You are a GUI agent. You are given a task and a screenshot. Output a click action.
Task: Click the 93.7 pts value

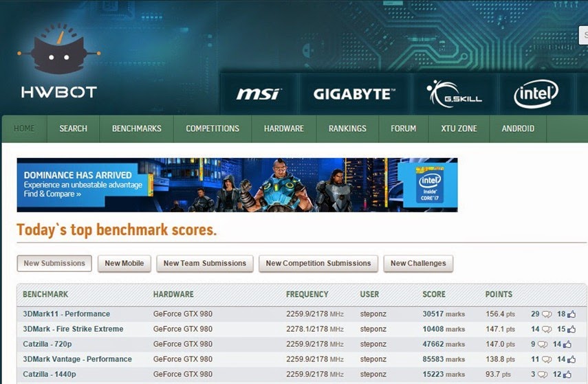point(498,374)
